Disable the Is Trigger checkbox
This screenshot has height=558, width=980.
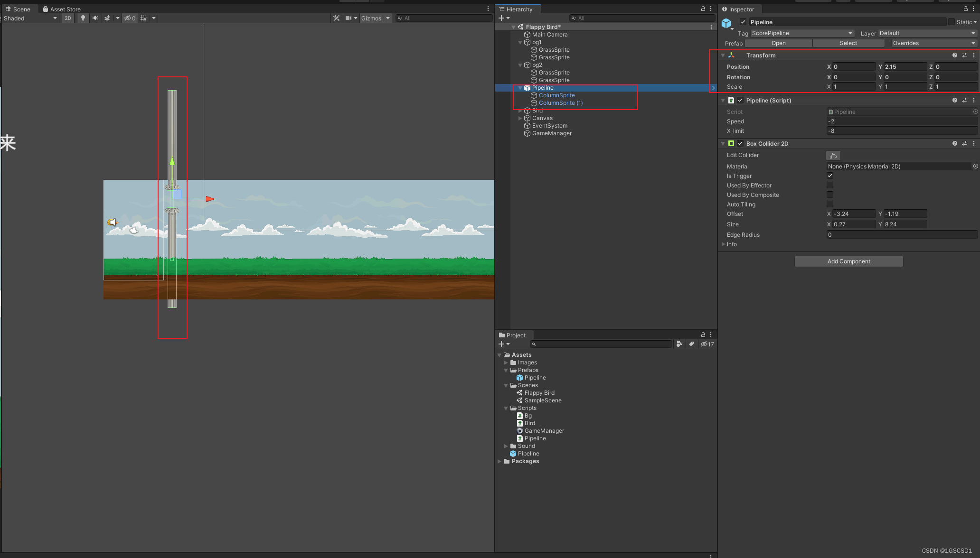coord(829,176)
